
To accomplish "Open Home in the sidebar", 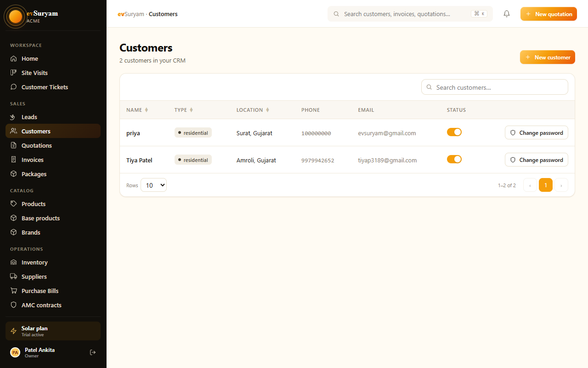I will [53, 58].
